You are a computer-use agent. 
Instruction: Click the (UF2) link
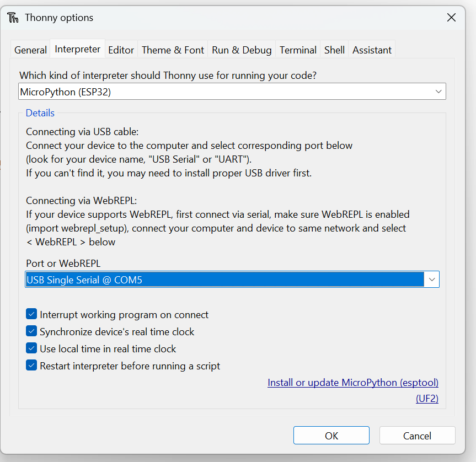tap(427, 398)
